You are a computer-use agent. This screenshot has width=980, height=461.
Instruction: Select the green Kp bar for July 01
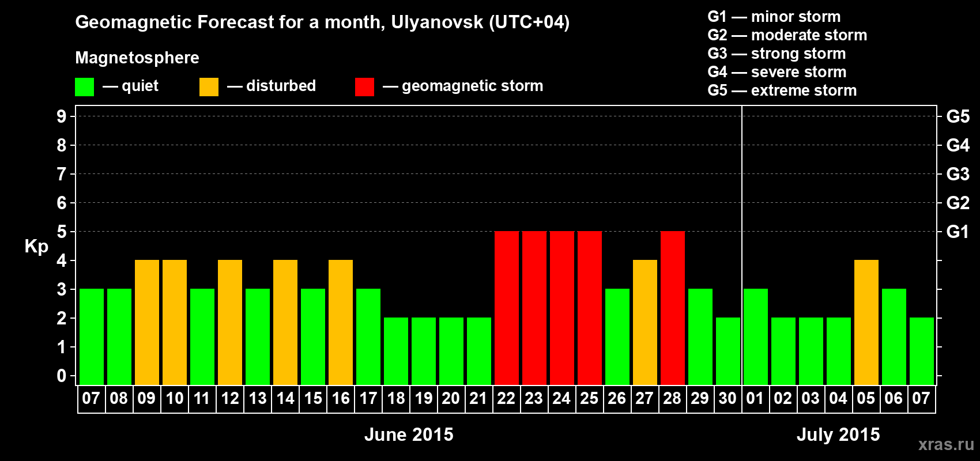pos(756,337)
